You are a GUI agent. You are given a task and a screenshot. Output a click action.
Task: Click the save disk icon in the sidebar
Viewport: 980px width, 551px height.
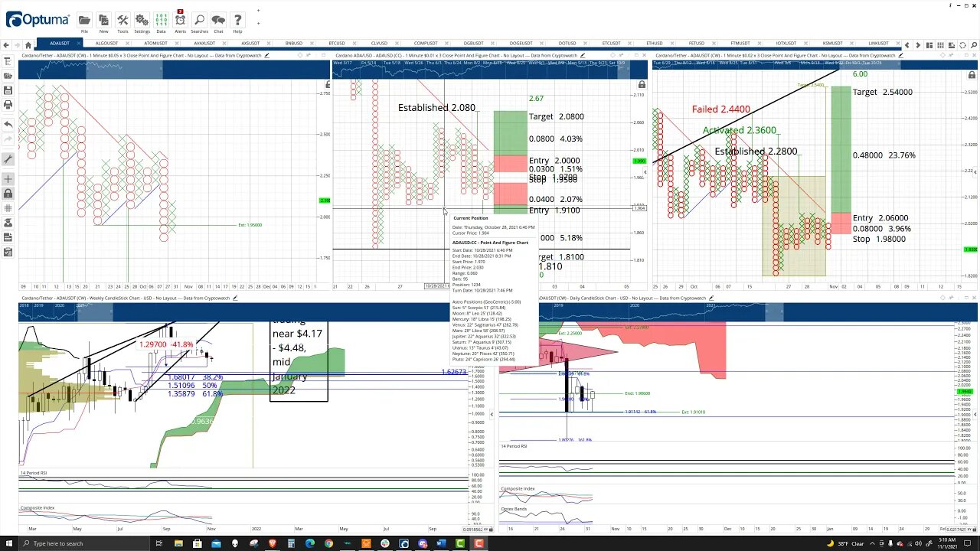click(x=8, y=90)
